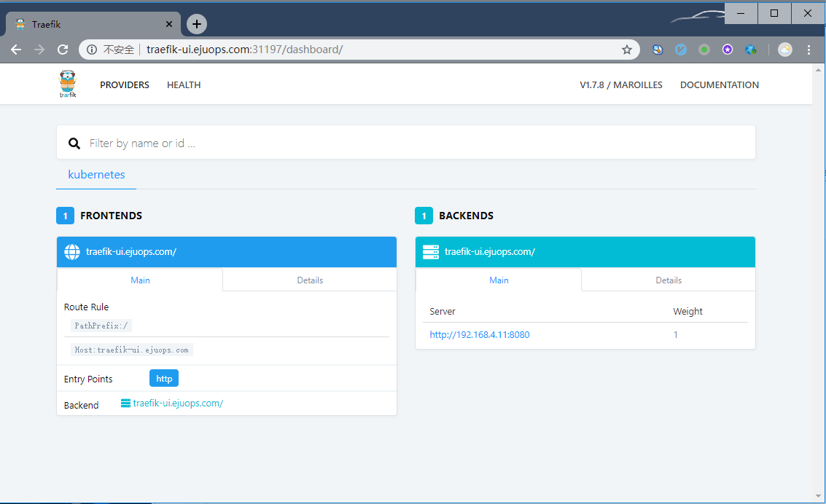Go forward in browser history

click(x=39, y=50)
